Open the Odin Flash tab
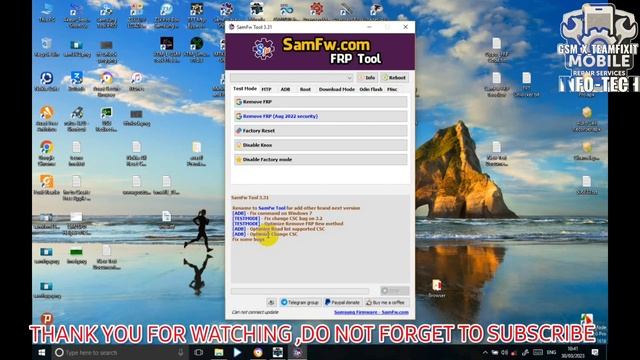Viewport: 640px width, 360px height. (371, 89)
